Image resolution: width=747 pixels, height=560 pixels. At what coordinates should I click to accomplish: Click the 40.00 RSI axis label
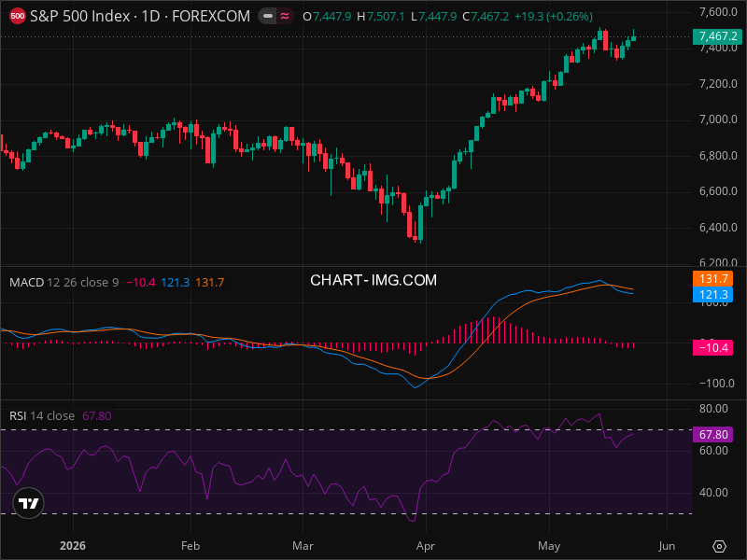coord(713,493)
